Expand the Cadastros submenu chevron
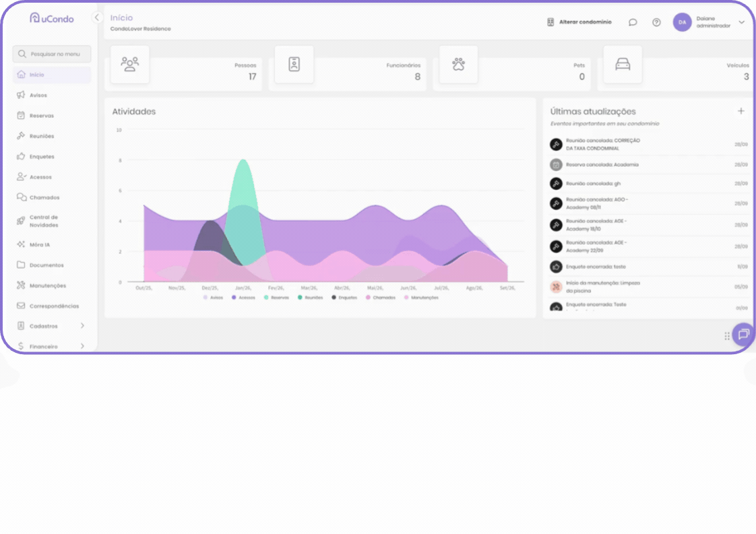756x534 pixels. click(82, 326)
